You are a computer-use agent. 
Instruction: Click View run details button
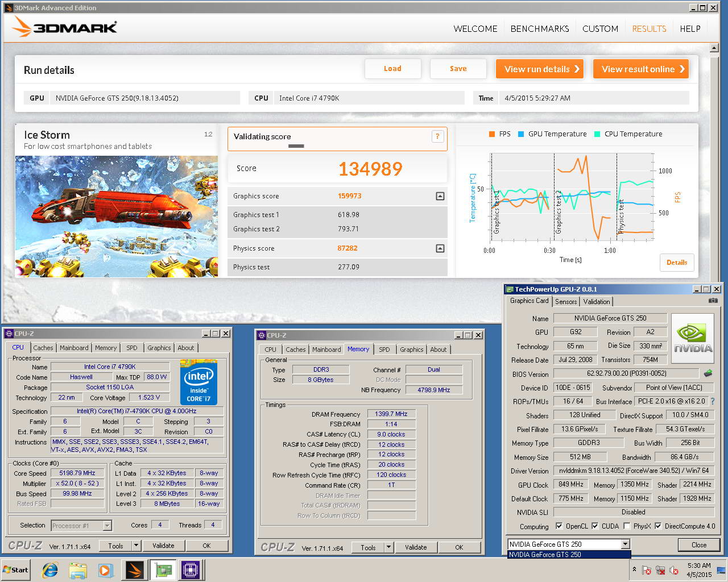[540, 69]
